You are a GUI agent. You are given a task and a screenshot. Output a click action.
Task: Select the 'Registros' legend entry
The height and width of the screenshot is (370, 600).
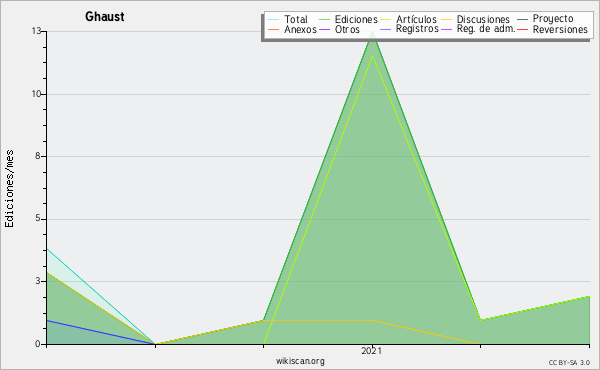coord(417,29)
